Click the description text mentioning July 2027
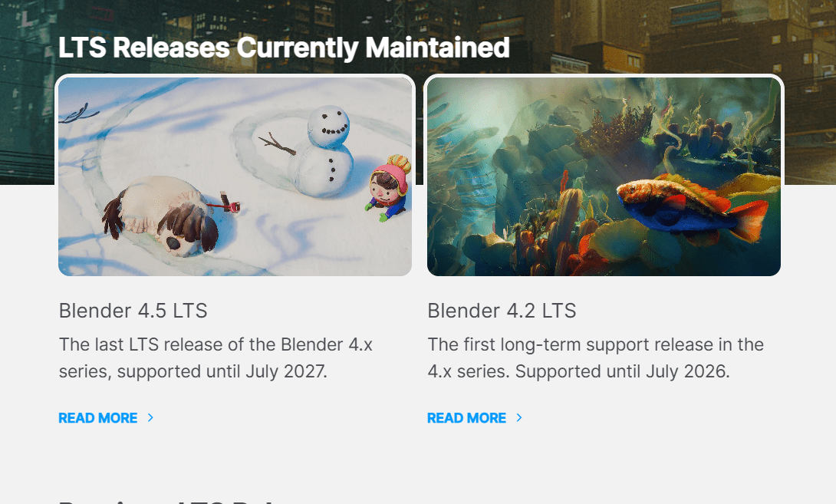Viewport: 836px width, 504px height. (x=216, y=358)
